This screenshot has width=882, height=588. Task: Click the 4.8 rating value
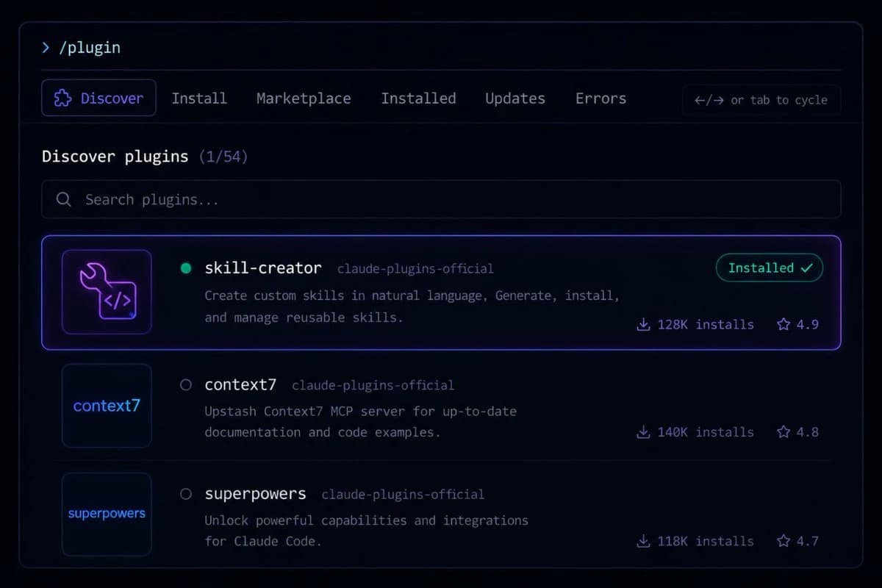(808, 432)
